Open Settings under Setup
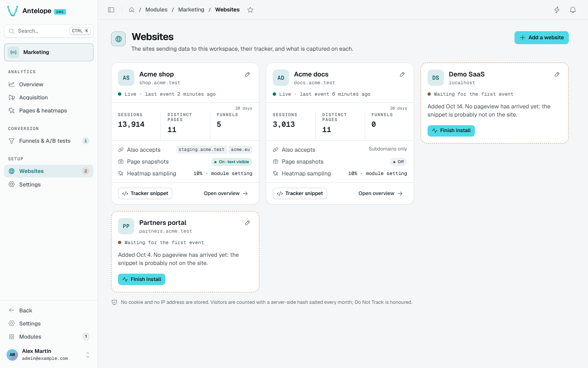Screen dimensions: 588x368 pyautogui.click(x=49, y=184)
